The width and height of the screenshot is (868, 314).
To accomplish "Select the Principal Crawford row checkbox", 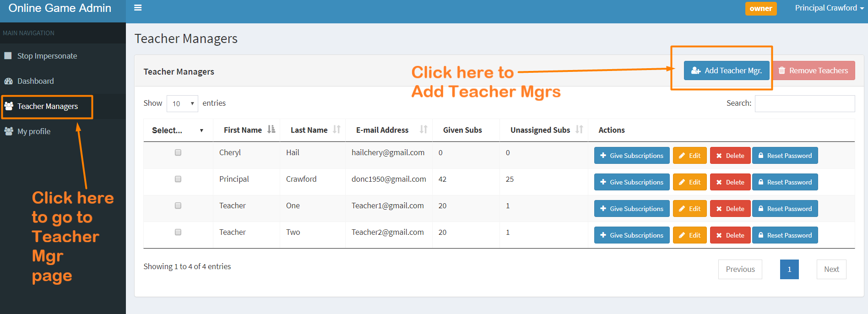I will click(x=178, y=179).
